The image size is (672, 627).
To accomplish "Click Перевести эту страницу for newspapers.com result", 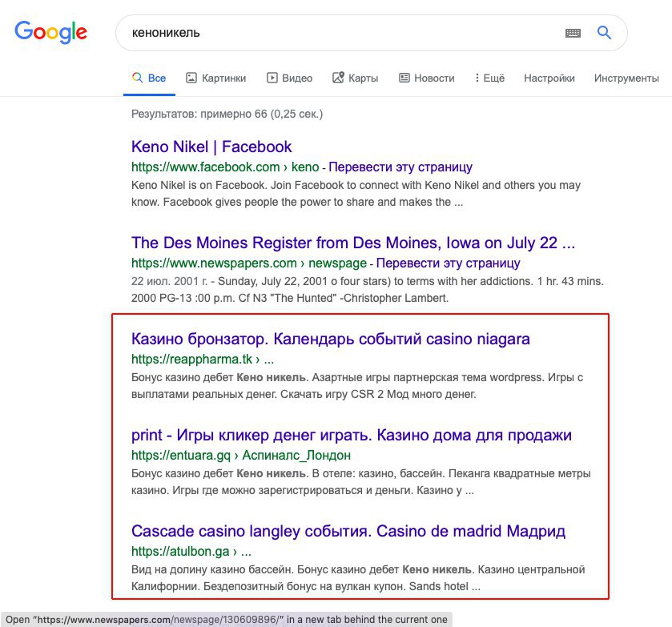I will pyautogui.click(x=449, y=263).
